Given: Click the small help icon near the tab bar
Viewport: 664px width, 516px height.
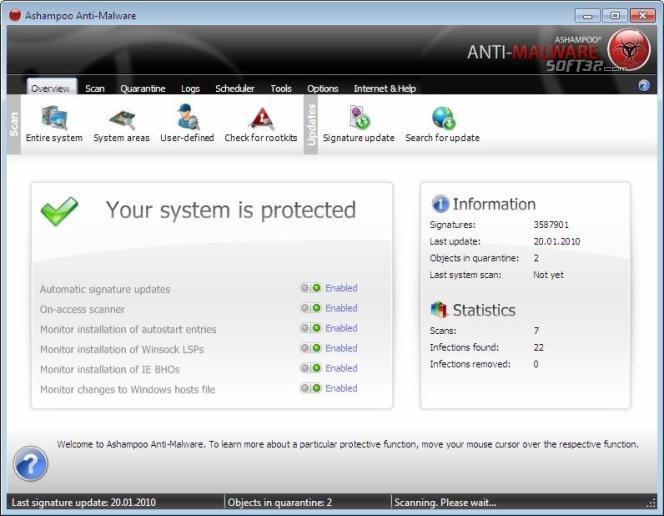Looking at the screenshot, I should pos(644,86).
